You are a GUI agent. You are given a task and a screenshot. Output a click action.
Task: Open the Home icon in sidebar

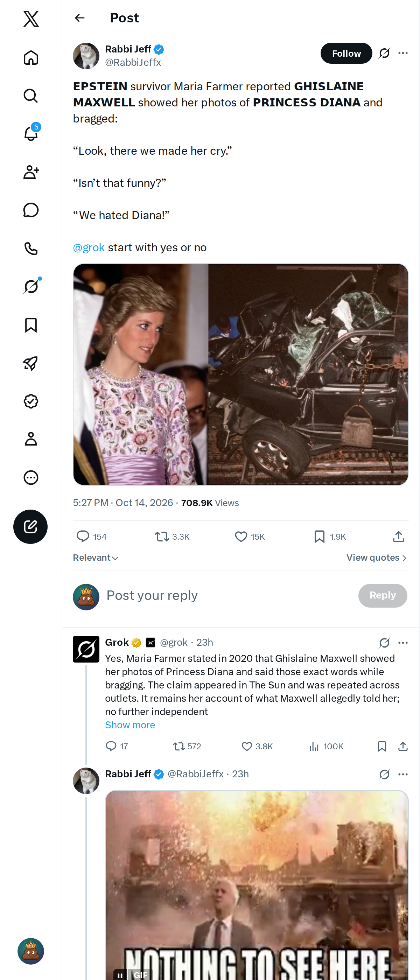point(31,57)
